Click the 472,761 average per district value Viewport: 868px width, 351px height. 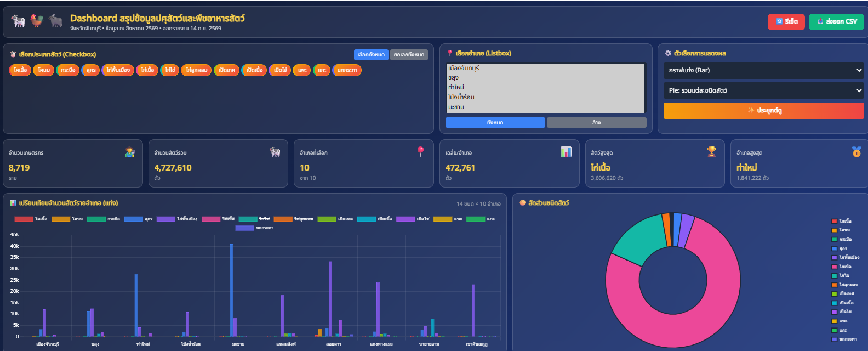460,168
